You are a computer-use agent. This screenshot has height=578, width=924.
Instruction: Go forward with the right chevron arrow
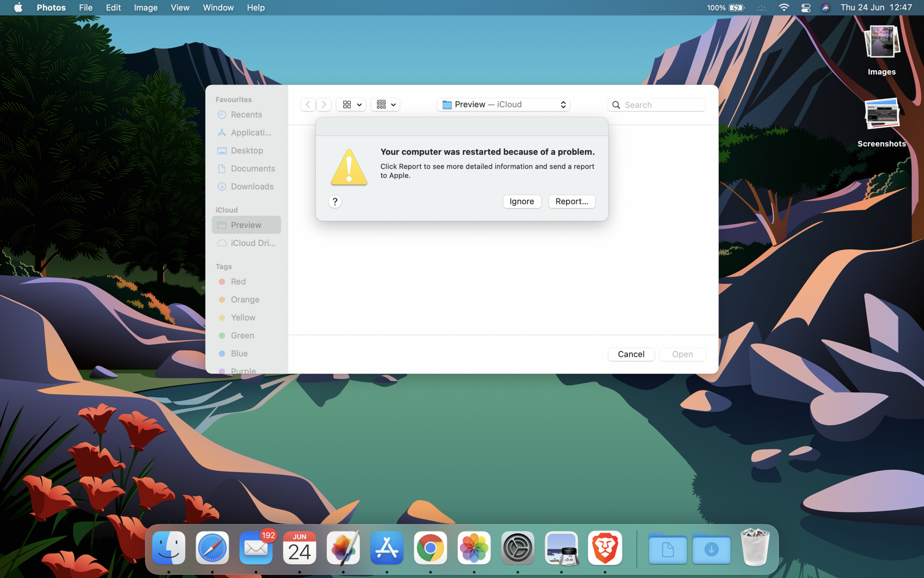tap(324, 105)
